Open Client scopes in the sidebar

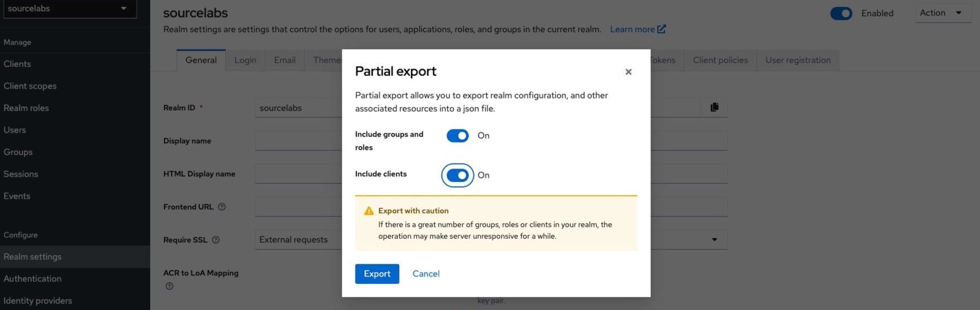30,86
